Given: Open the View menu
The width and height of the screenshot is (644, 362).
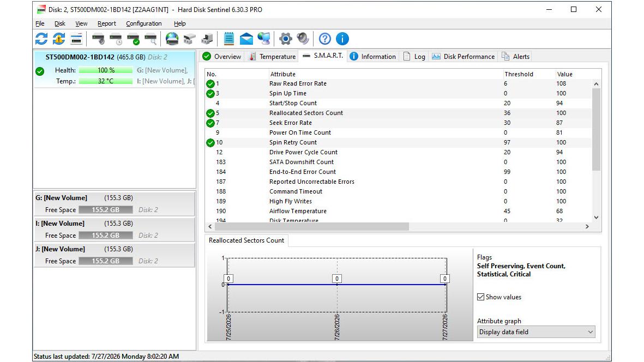Looking at the screenshot, I should [x=81, y=23].
